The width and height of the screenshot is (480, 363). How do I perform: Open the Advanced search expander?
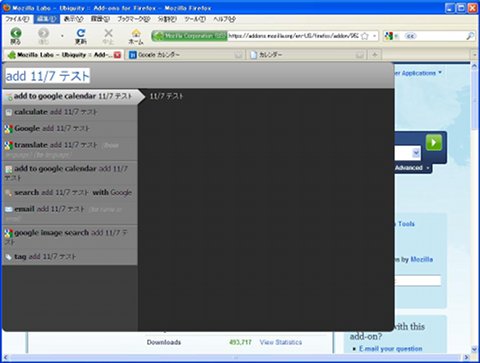click(412, 168)
